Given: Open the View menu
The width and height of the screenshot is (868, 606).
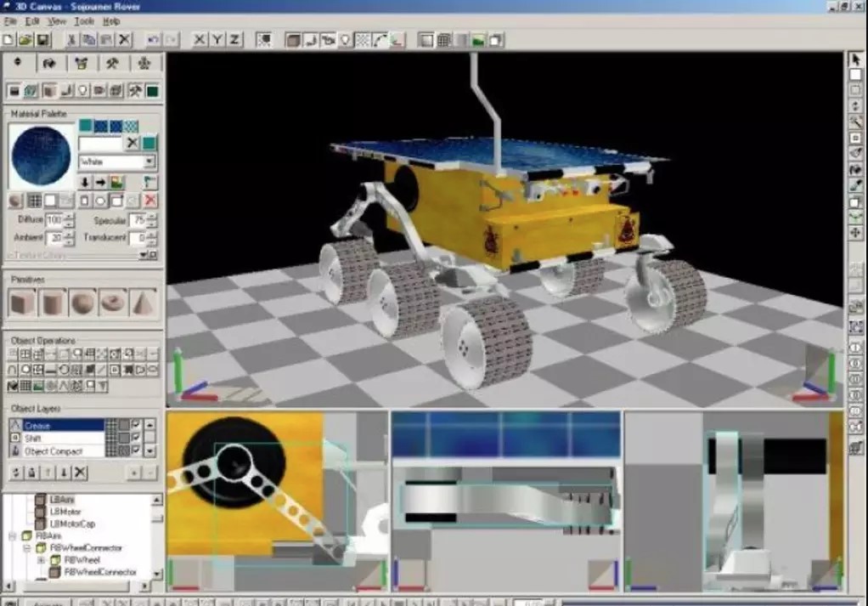Looking at the screenshot, I should (57, 20).
